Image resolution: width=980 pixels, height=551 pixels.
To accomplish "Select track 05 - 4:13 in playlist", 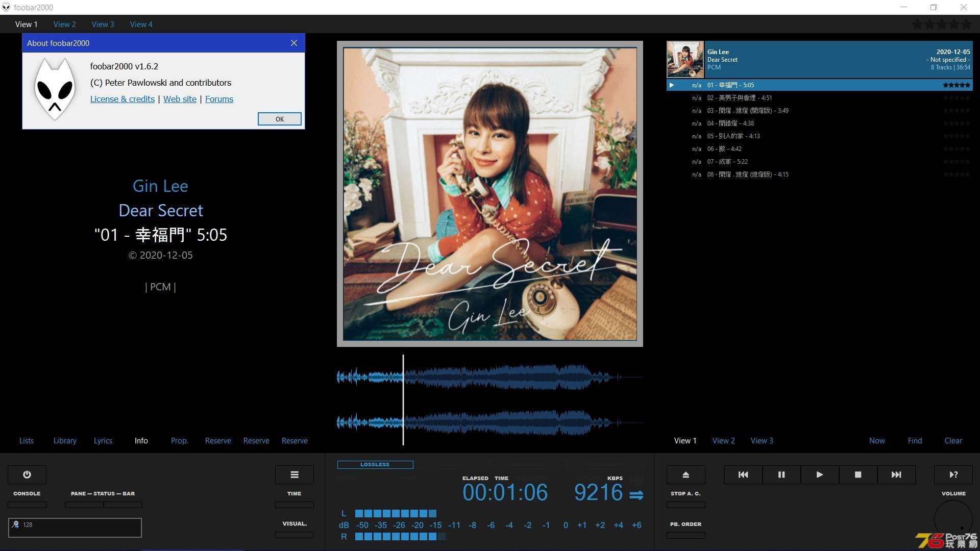I will point(820,136).
